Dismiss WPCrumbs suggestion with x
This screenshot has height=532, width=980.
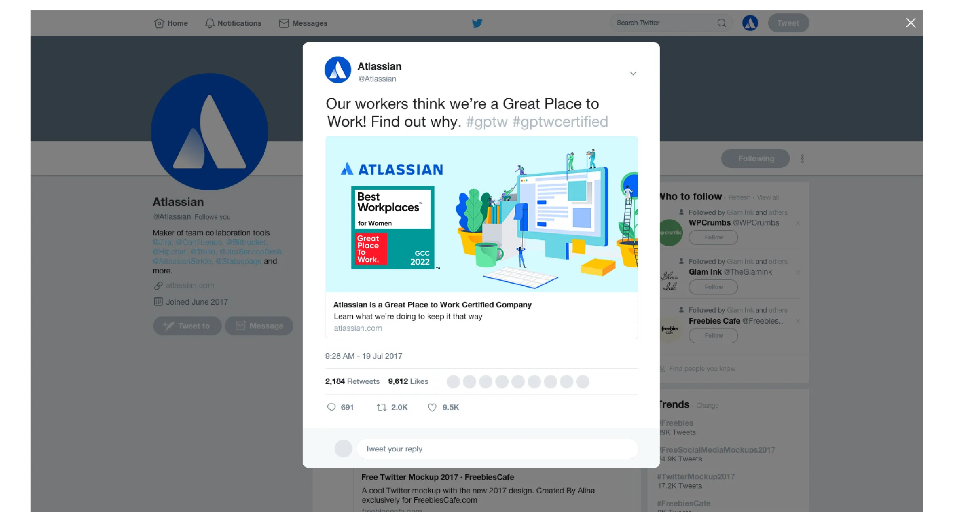point(798,223)
